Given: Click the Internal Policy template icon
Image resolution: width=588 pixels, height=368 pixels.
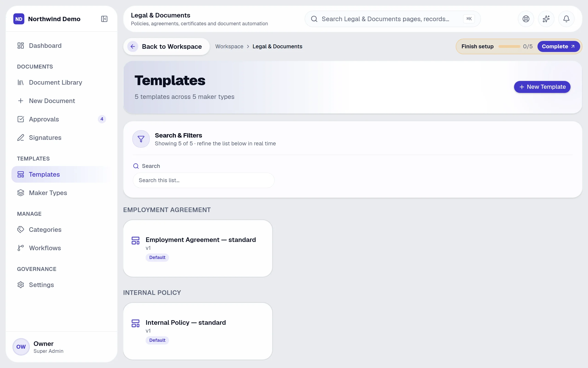Looking at the screenshot, I should coord(135,323).
